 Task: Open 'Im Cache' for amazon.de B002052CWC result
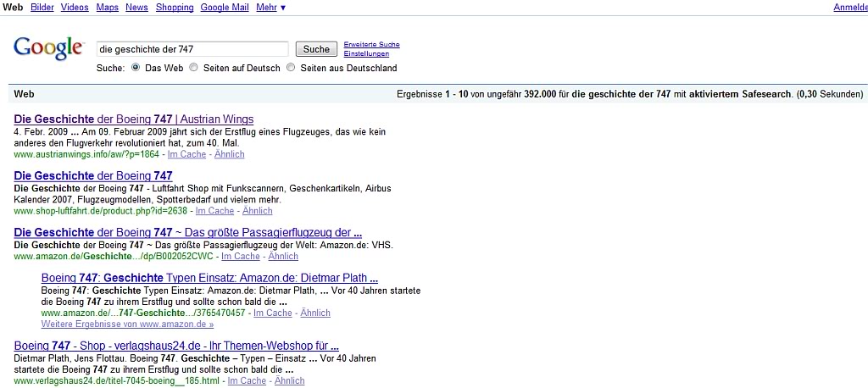(x=240, y=257)
